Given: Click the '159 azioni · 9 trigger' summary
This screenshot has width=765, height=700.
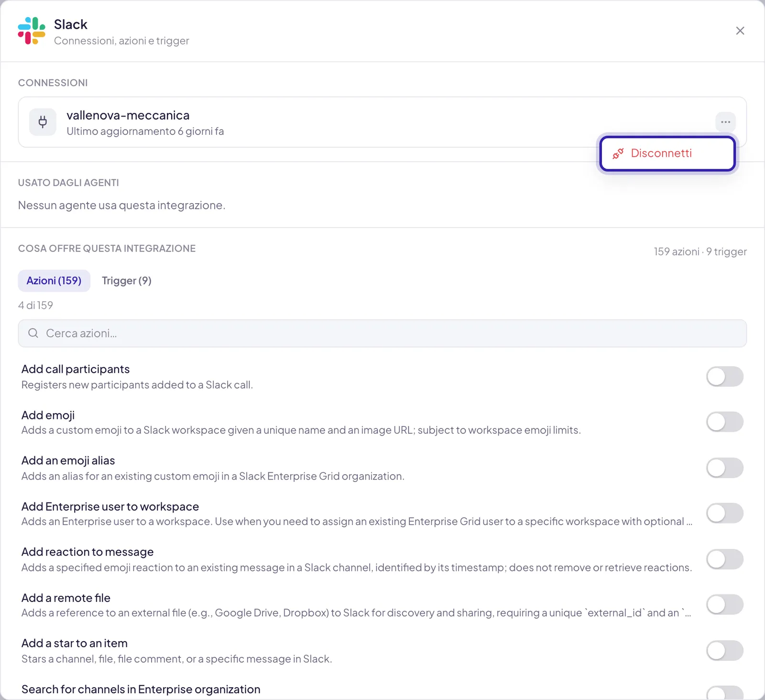Looking at the screenshot, I should point(700,252).
